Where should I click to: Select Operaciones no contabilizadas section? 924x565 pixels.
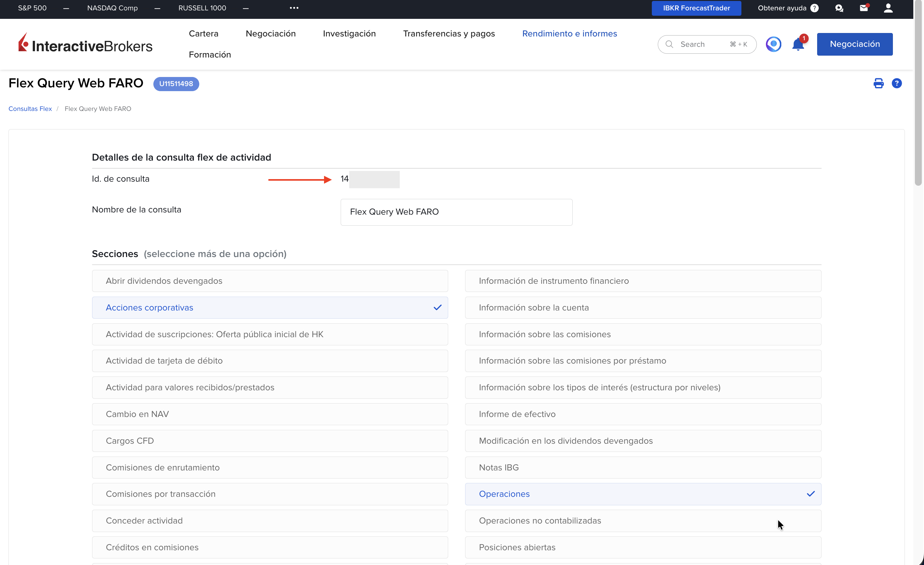point(643,521)
